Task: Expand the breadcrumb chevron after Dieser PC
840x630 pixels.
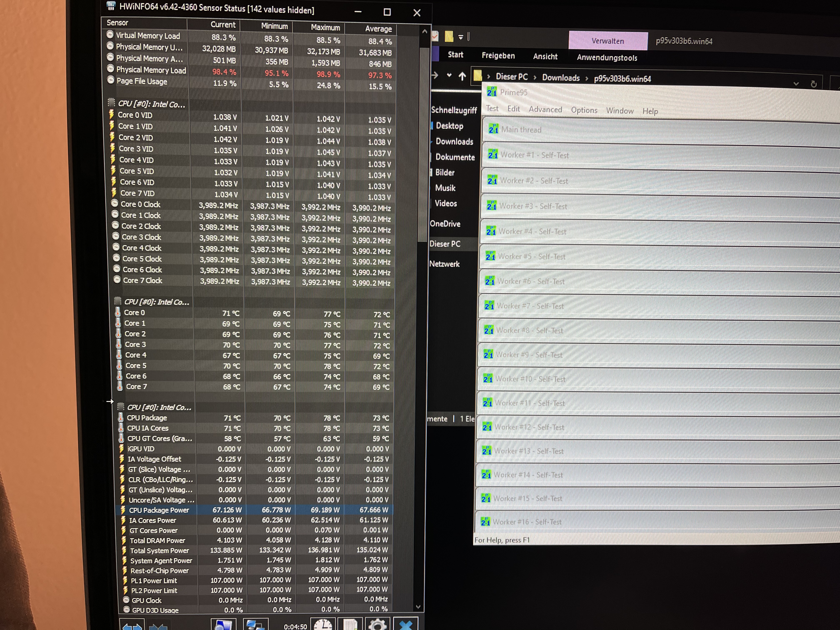Action: coord(535,77)
